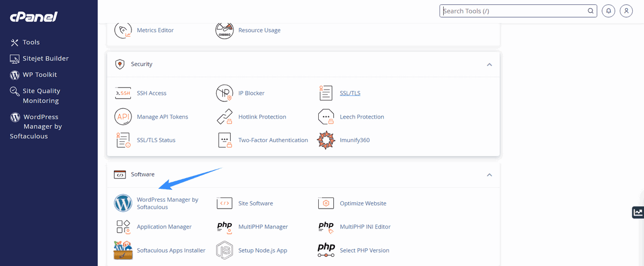Click the Software section header code icon

[x=120, y=175]
